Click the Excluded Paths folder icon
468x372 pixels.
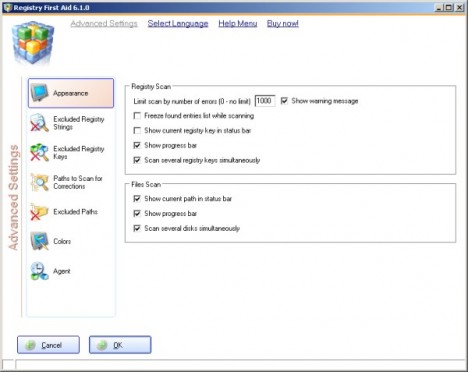click(40, 212)
